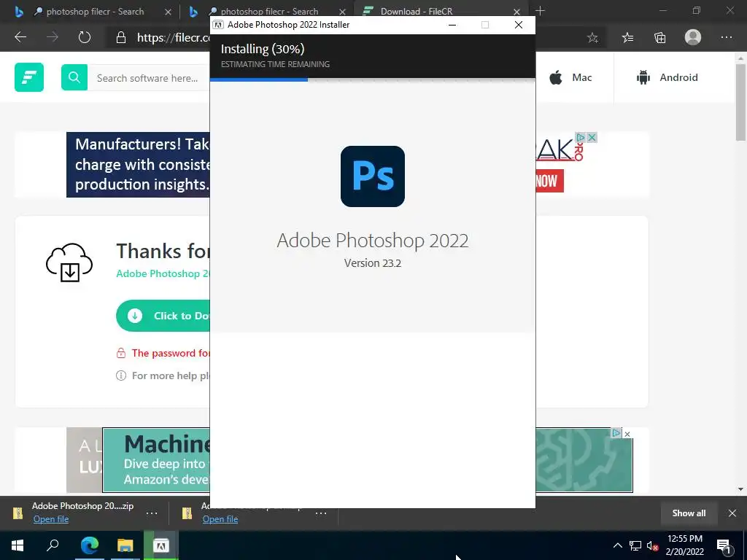Viewport: 747px width, 560px height.
Task: Click the page vertical scrollbar thumb
Action: [740, 102]
